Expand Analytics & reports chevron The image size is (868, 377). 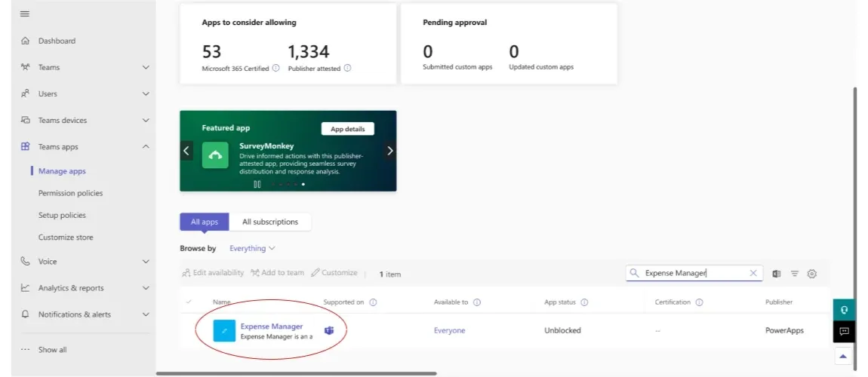[x=146, y=288]
